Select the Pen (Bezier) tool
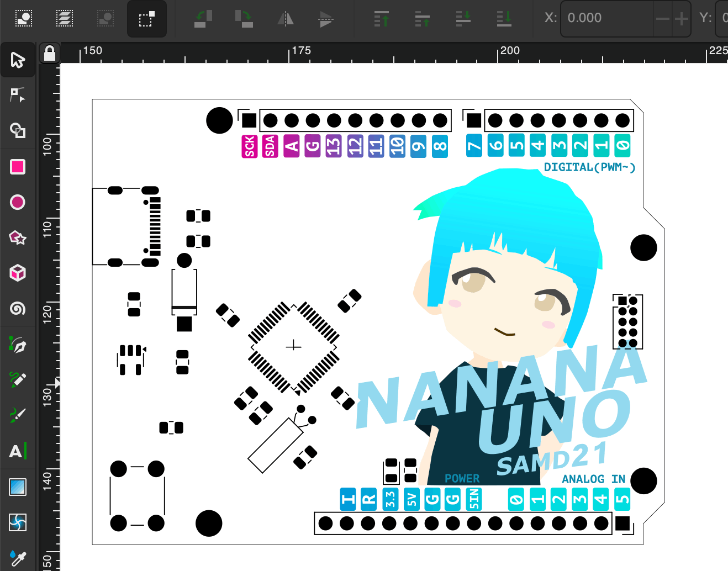 [18, 345]
